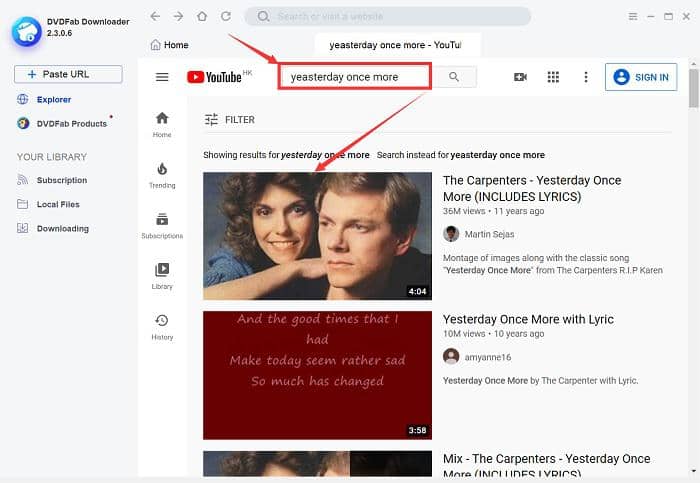700x483 pixels.
Task: Click the Martin Sejas channel avatar
Action: point(451,234)
